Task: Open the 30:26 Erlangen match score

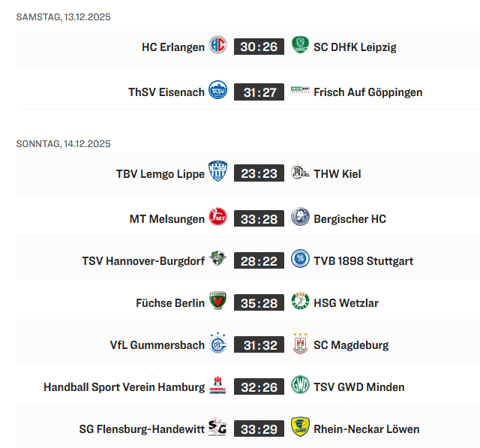Action: pos(259,47)
